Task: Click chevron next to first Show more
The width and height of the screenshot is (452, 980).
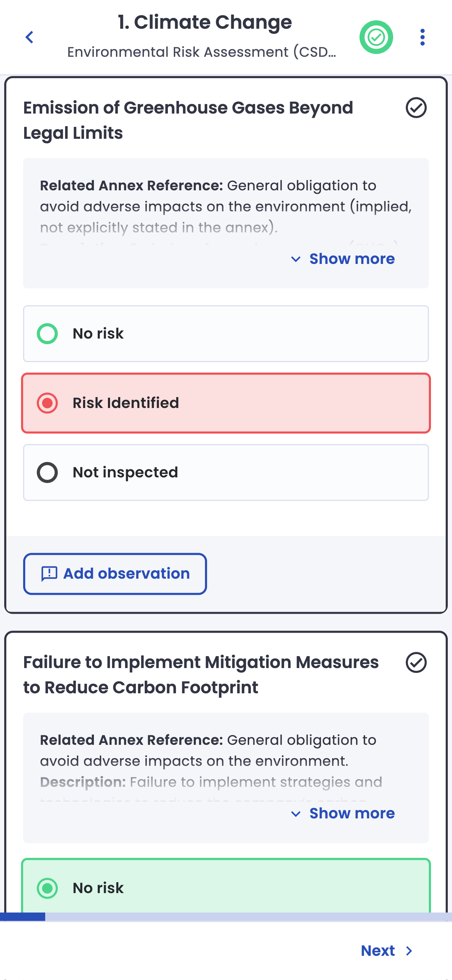Action: click(x=296, y=259)
